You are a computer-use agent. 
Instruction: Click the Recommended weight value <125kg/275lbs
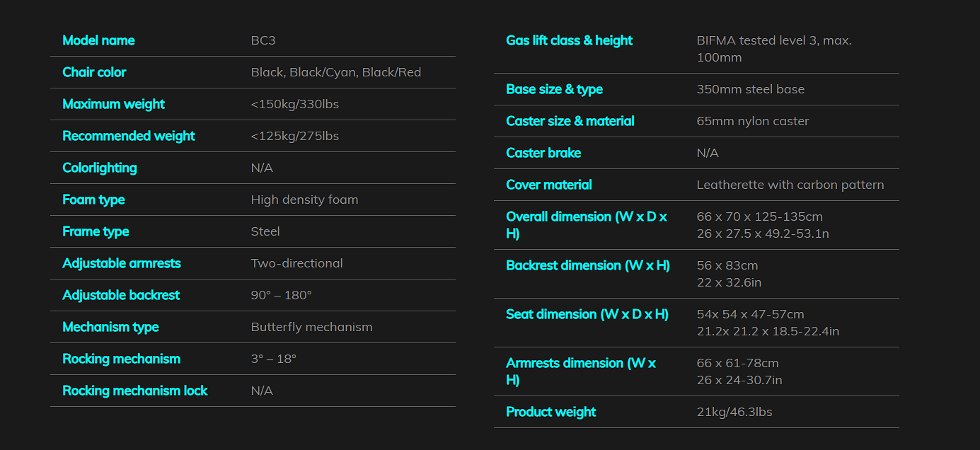295,136
